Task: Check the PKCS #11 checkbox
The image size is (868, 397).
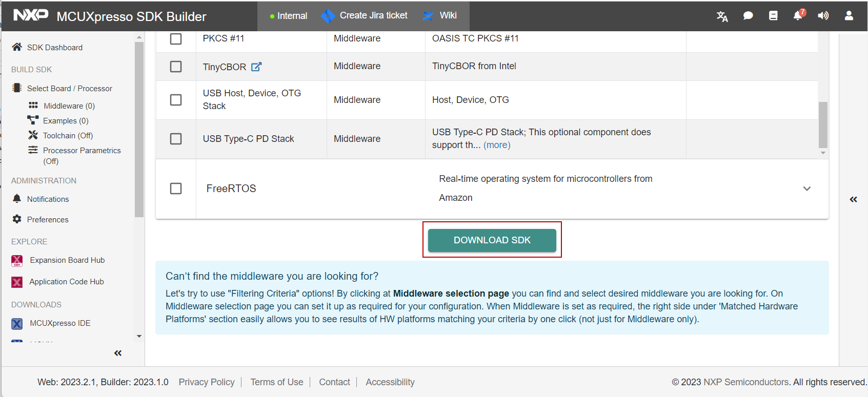Action: click(176, 38)
